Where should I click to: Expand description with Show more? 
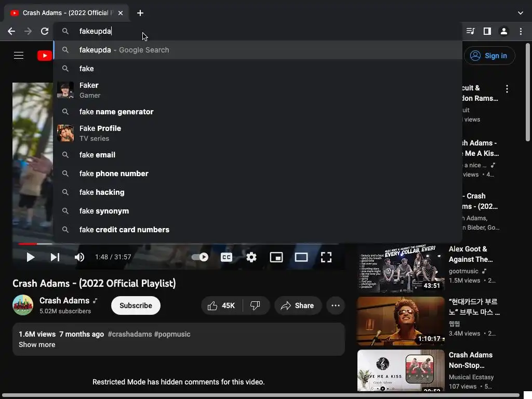[37, 344]
